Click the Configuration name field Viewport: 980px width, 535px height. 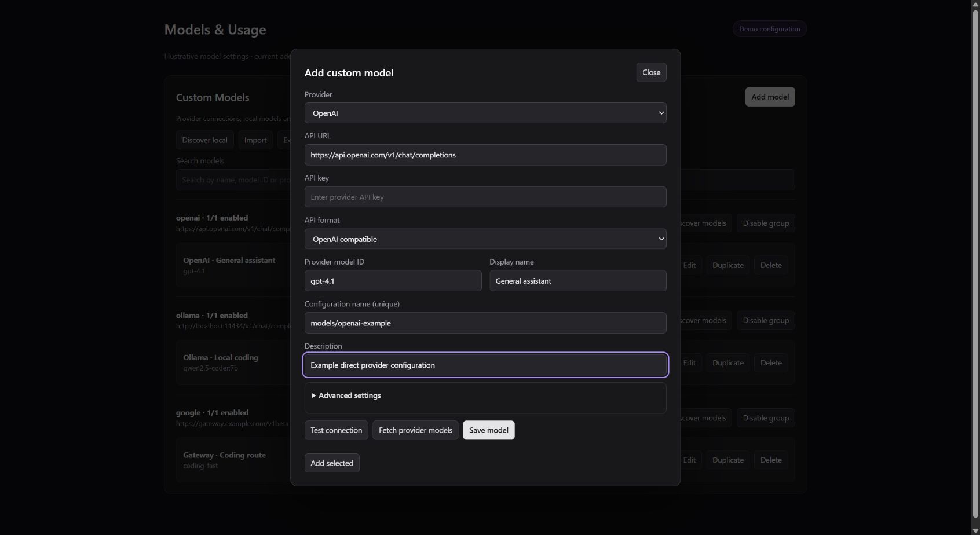[485, 323]
